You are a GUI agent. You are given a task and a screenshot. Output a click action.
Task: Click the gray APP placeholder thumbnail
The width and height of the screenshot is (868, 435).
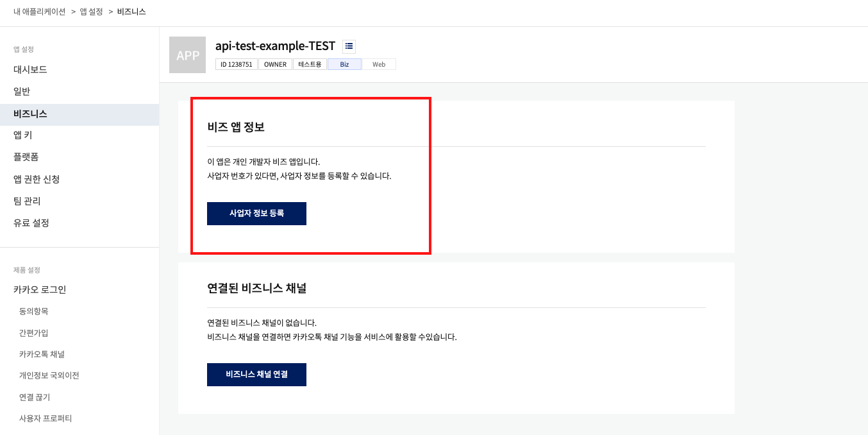187,55
